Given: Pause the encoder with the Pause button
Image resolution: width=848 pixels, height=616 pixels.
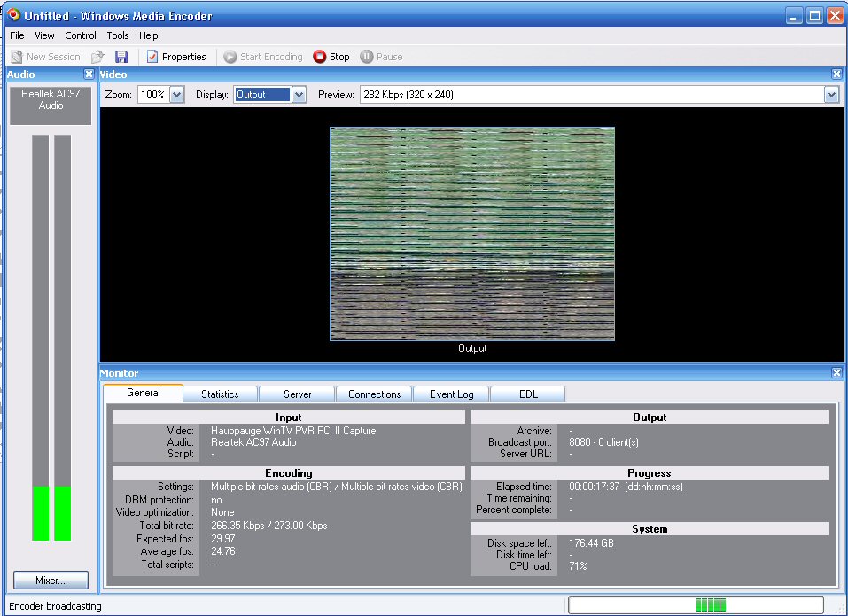Looking at the screenshot, I should pyautogui.click(x=381, y=57).
